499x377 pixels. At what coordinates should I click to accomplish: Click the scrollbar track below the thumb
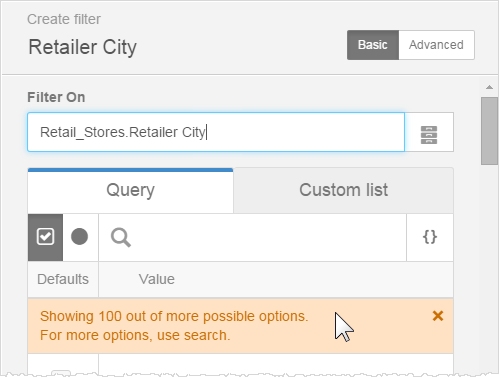(489, 267)
